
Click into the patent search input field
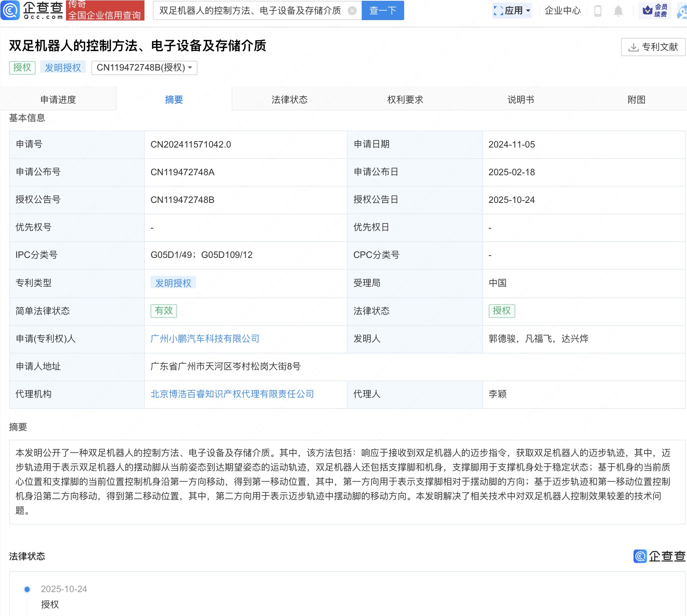[x=250, y=11]
